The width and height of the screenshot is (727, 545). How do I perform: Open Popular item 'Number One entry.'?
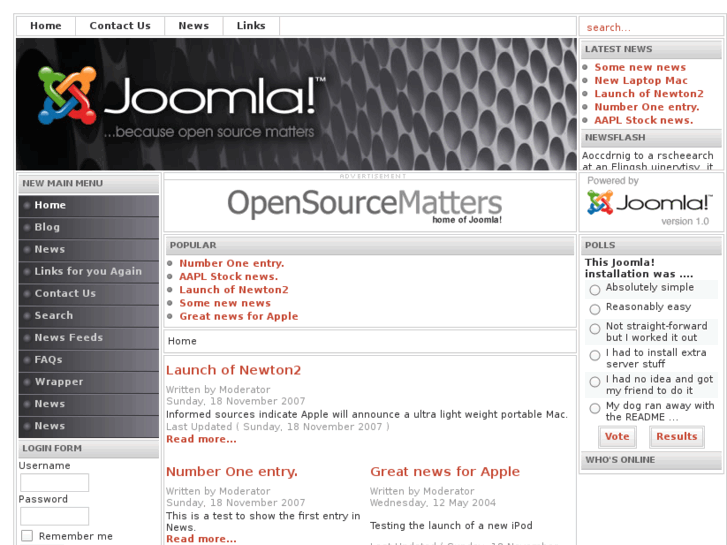pyautogui.click(x=231, y=263)
